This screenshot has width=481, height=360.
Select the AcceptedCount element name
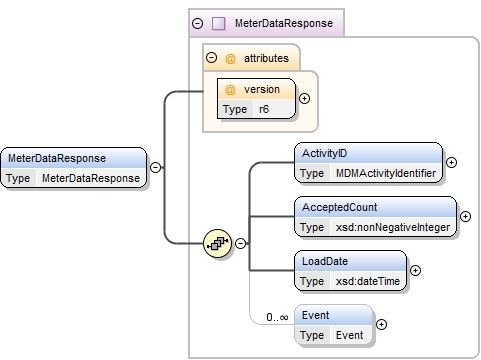(339, 207)
